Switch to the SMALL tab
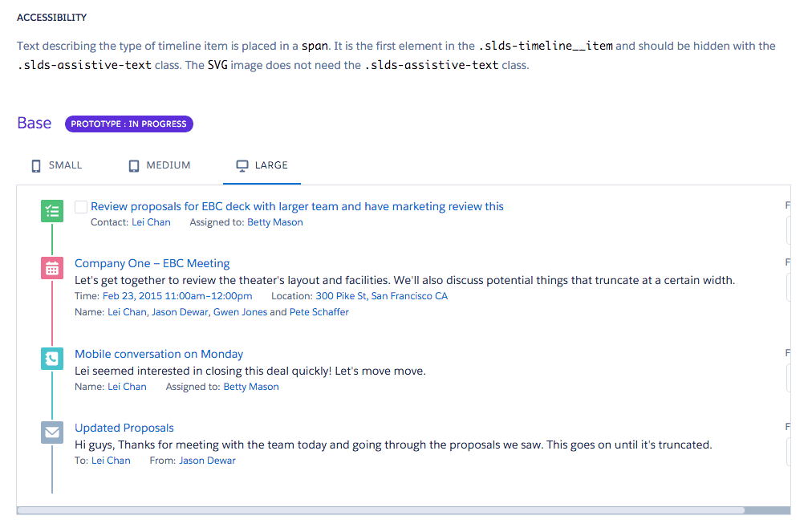The image size is (808, 532). click(57, 165)
